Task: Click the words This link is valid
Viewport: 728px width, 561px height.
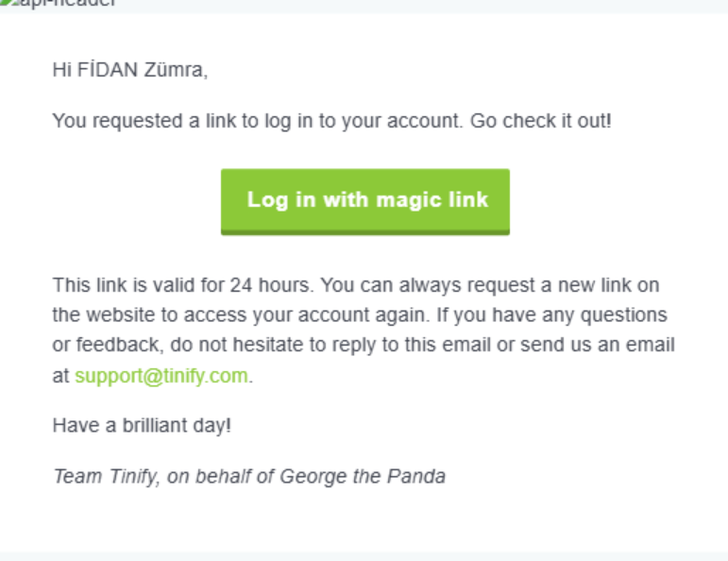Action: (x=112, y=283)
